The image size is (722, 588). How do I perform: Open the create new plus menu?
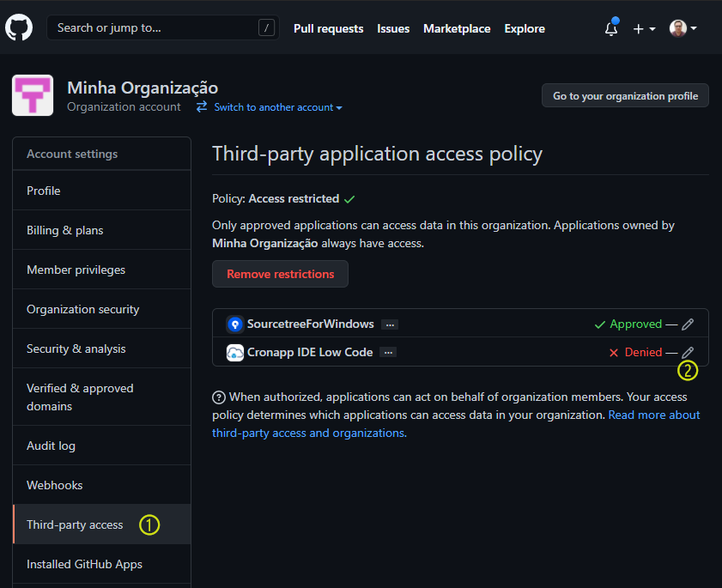644,29
